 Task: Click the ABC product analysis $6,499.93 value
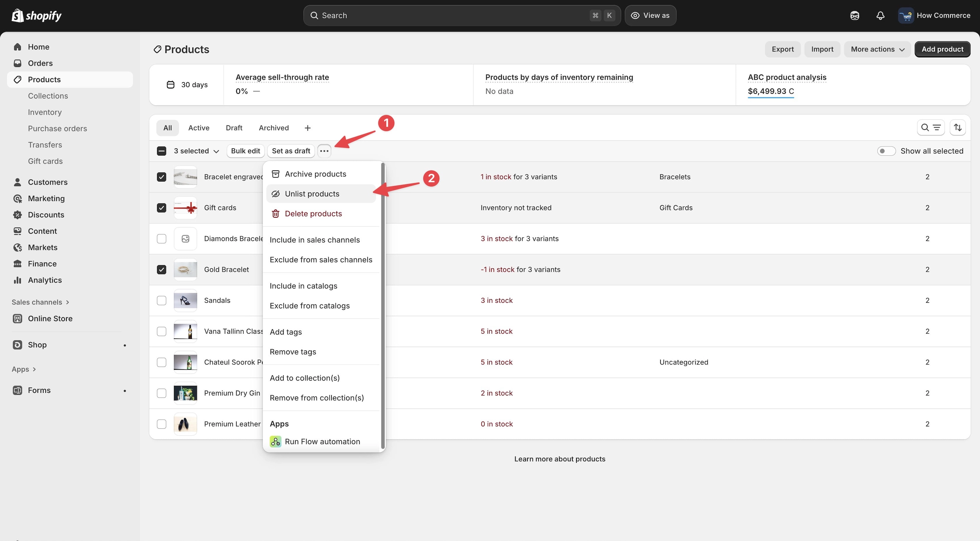[771, 91]
